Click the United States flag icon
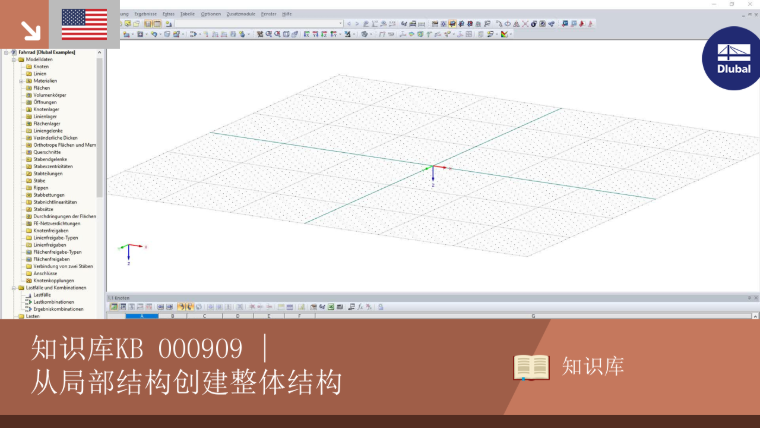 coord(84,24)
